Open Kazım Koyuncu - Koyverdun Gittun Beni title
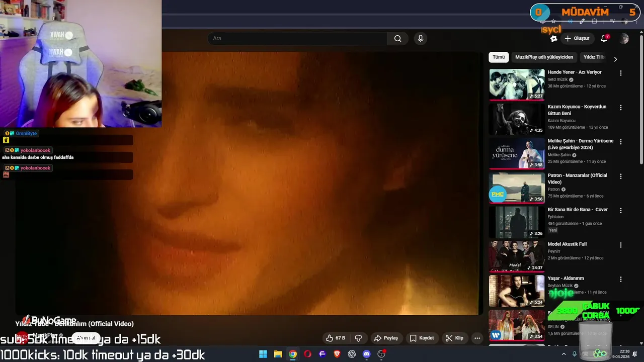Viewport: 644px width, 362px height. coord(577,110)
